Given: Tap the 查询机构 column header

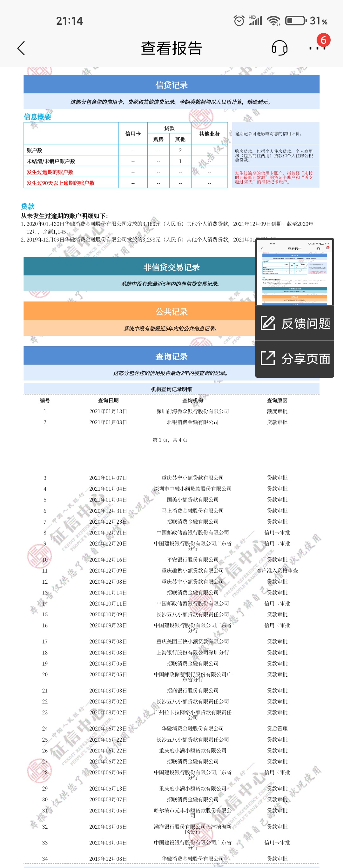Looking at the screenshot, I should [192, 400].
